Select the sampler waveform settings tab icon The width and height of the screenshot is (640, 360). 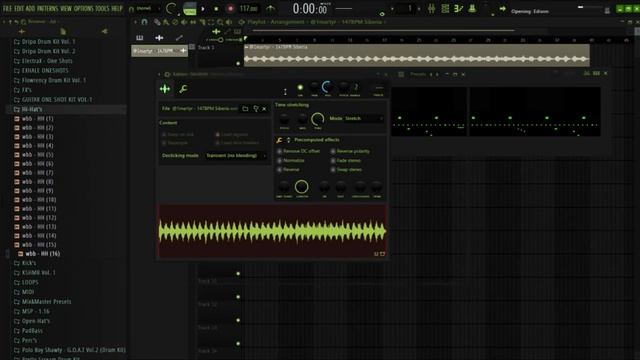coord(165,89)
